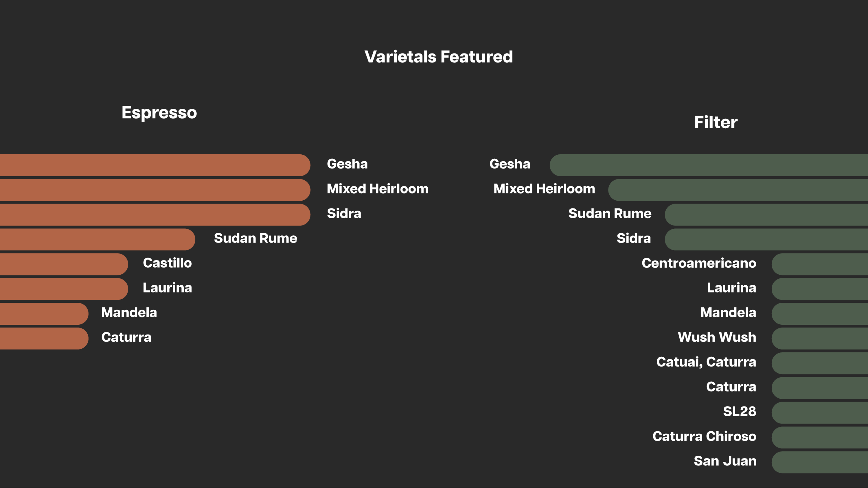Image resolution: width=868 pixels, height=488 pixels.
Task: Click the Centroamericano label
Action: 698,263
